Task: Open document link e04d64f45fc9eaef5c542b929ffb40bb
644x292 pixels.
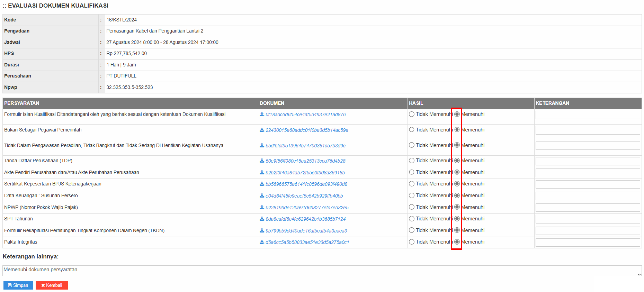Action: coord(304,196)
